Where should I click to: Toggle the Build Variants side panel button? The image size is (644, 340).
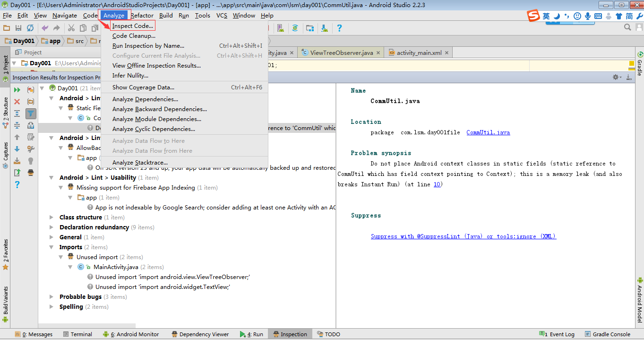(x=5, y=304)
